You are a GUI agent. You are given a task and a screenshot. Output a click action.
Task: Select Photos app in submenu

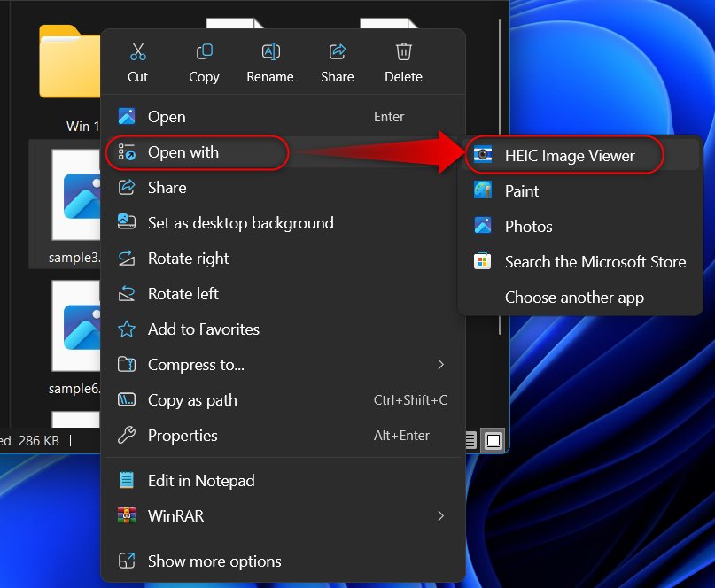[x=528, y=227]
